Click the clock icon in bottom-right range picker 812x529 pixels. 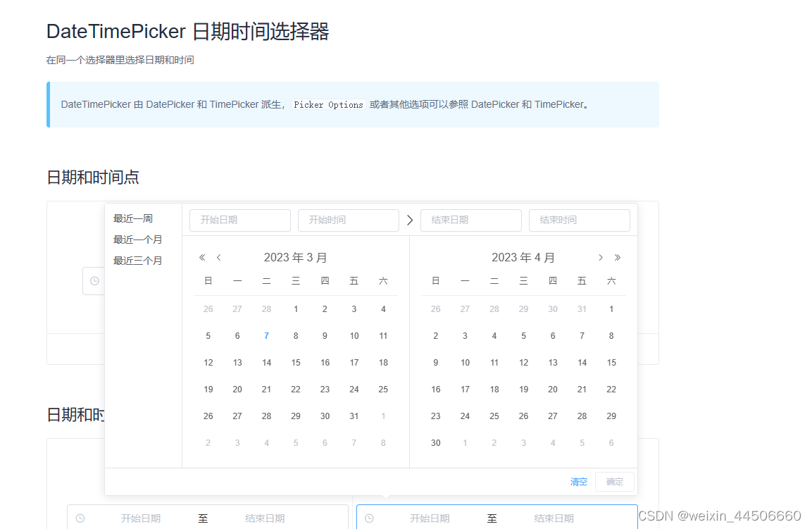coord(369,518)
